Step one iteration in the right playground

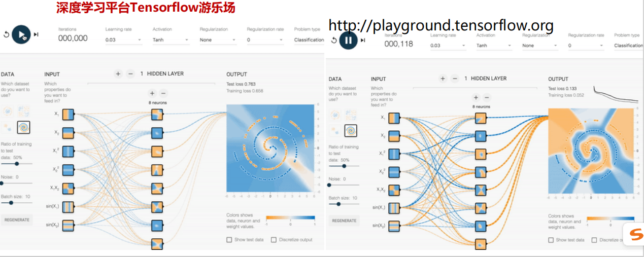[363, 40]
